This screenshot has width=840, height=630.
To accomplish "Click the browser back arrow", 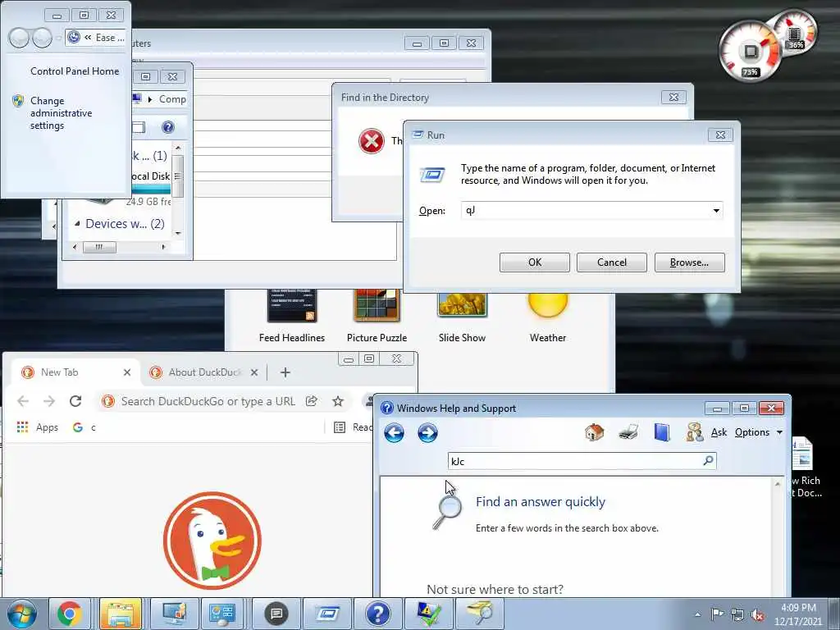I will 22,401.
